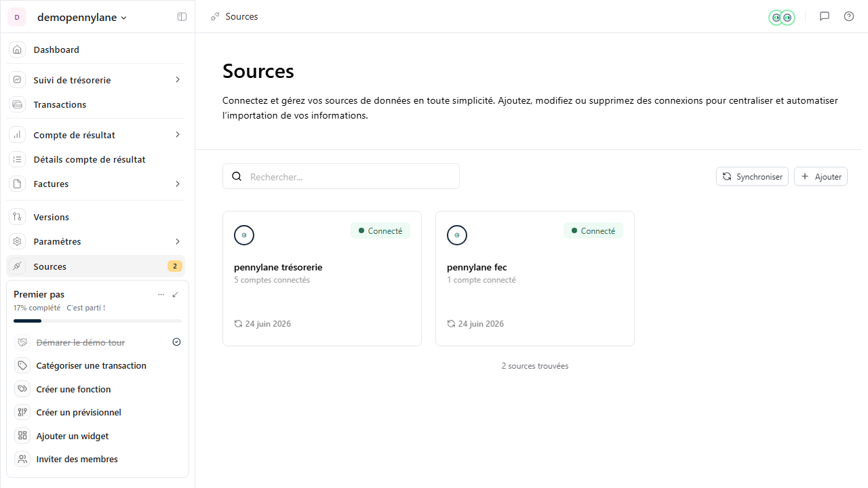
Task: Click the plug icon of the Sources sidebar item
Action: coord(17,266)
